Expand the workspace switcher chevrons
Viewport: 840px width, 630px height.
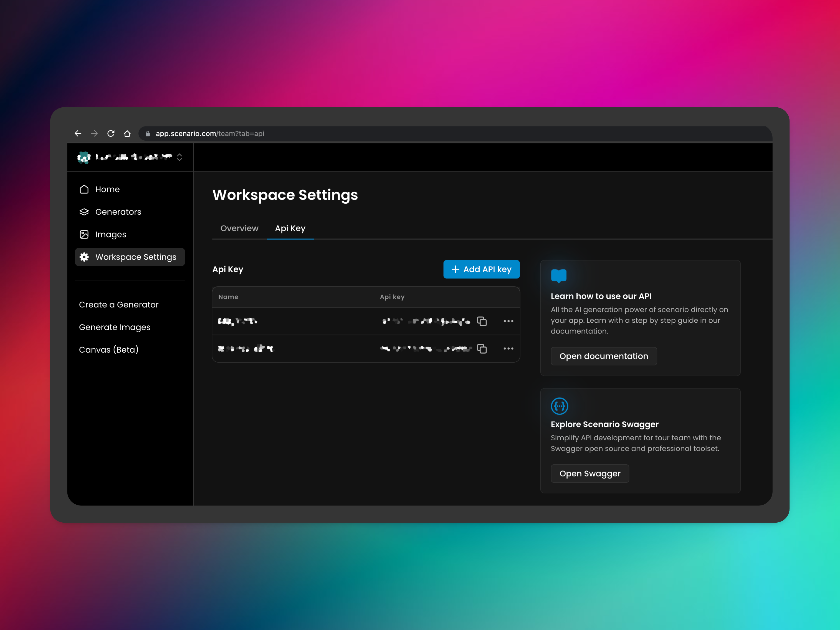tap(179, 157)
